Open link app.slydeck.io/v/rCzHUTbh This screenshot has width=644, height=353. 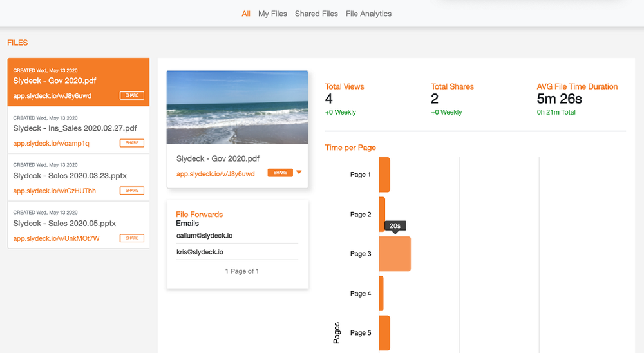(x=55, y=191)
